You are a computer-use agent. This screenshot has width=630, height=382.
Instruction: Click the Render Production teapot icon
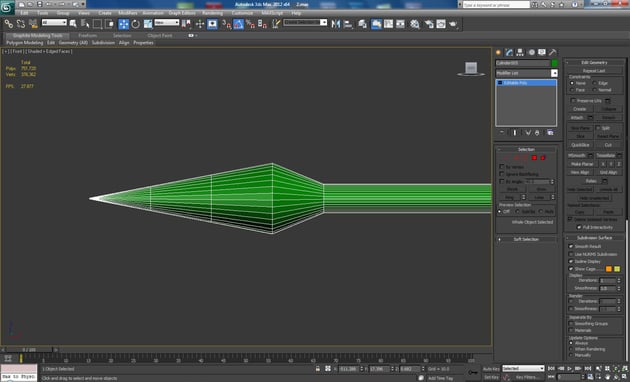point(453,24)
